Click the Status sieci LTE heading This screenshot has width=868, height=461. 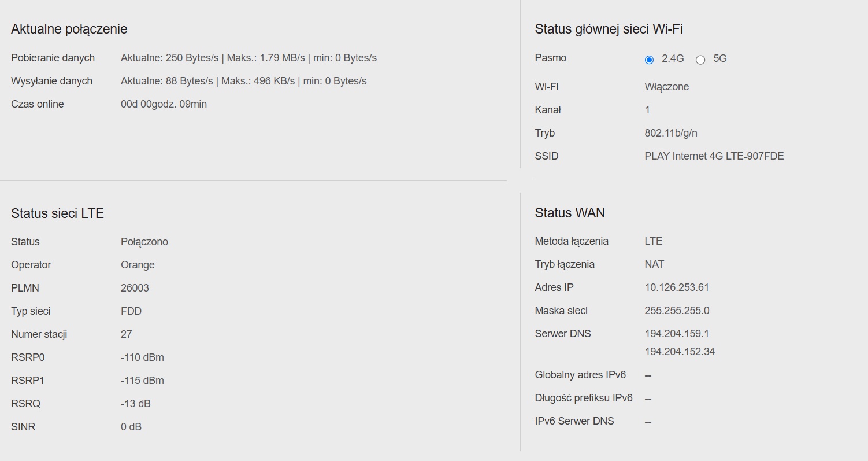57,213
